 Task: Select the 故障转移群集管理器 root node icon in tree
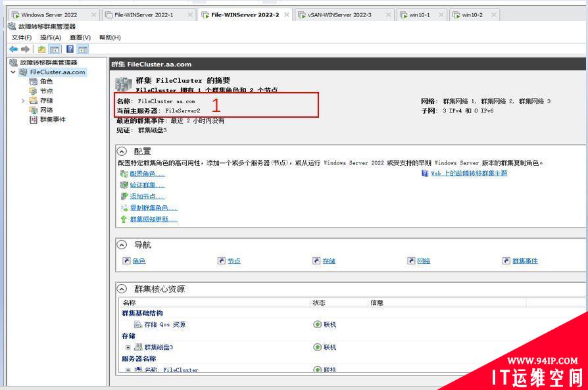(x=14, y=62)
